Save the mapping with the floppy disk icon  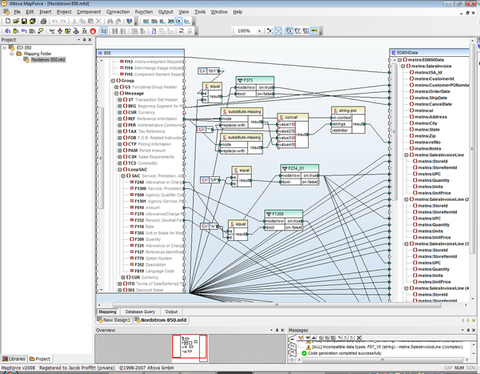point(24,21)
